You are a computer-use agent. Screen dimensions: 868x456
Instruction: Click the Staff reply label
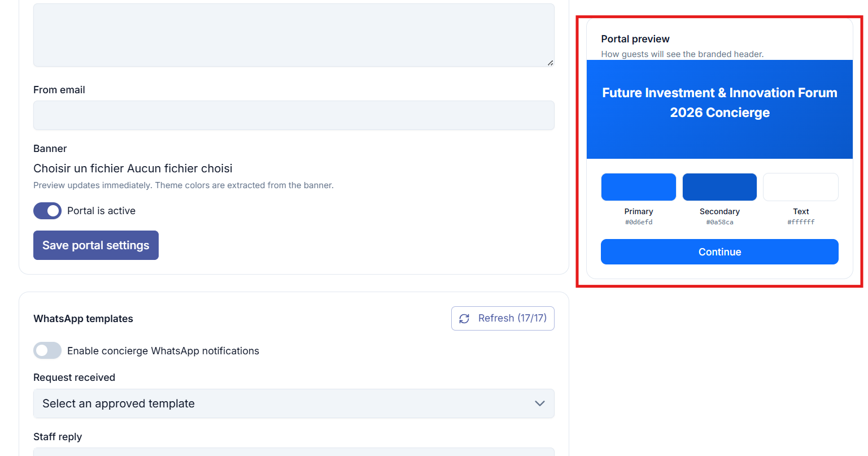(x=58, y=437)
